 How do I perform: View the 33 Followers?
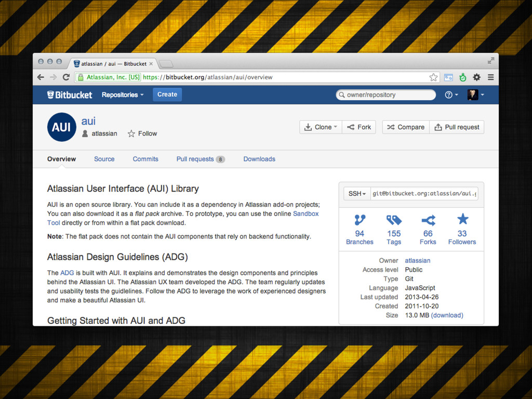pyautogui.click(x=462, y=230)
